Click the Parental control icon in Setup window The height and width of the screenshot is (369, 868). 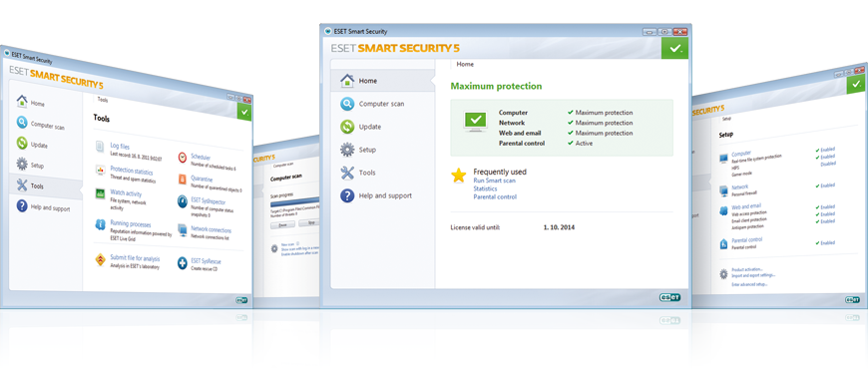tap(723, 243)
